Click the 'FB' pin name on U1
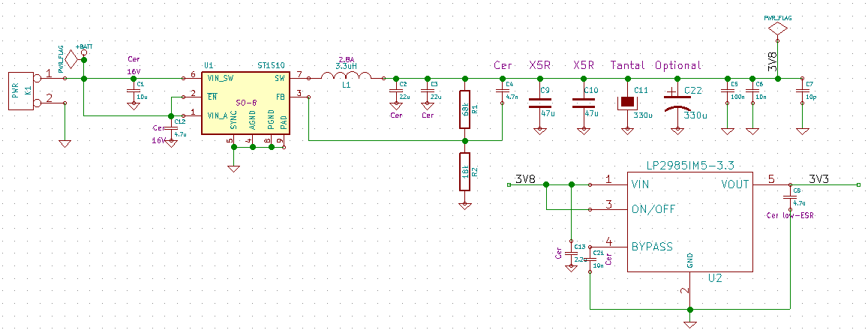Viewport: 868px width, 336px height. coord(280,96)
